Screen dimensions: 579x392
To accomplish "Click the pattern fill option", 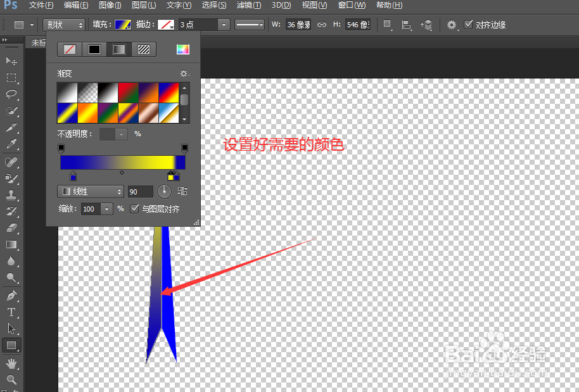I will tap(143, 49).
